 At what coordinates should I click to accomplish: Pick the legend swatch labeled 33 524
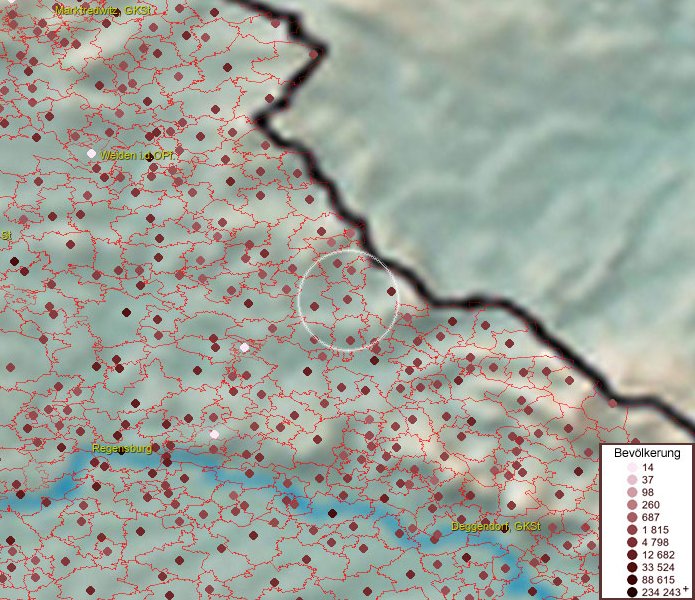(631, 567)
